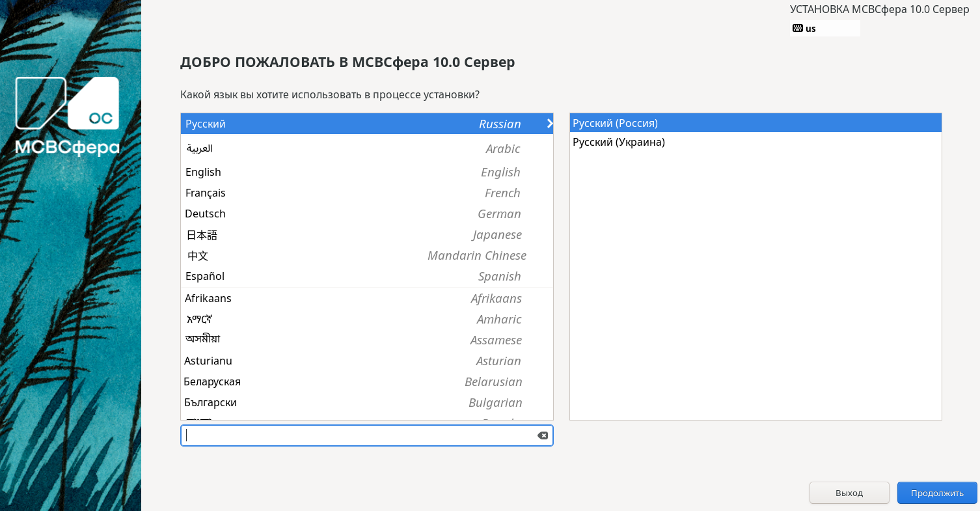
Task: Click the chevron arrow on the Russian row
Action: click(549, 123)
